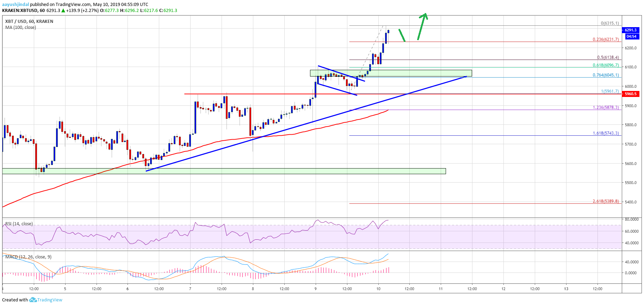The width and height of the screenshot is (644, 306).
Task: Click the date label 10 on time axis
Action: (x=378, y=289)
